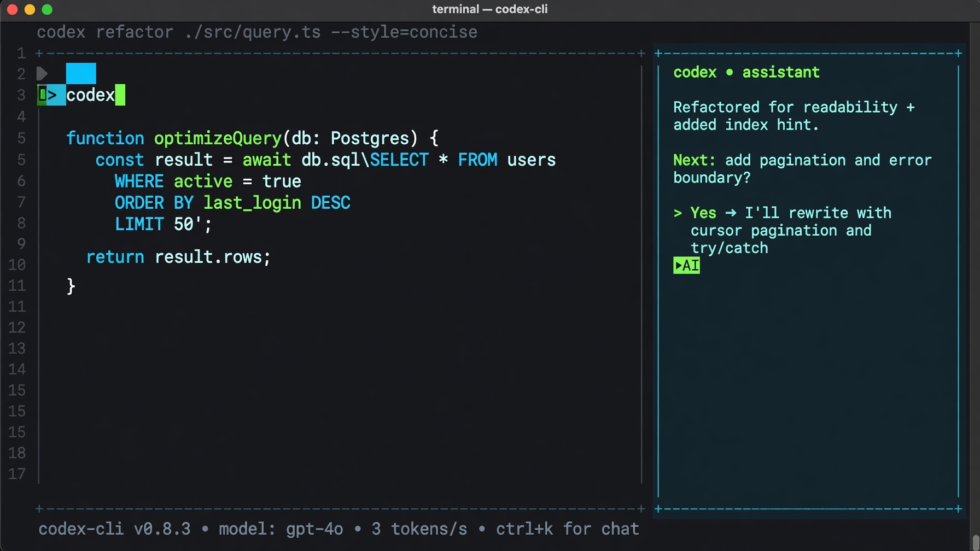This screenshot has height=551, width=980.
Task: Click 'LIMIT' in the SQL query
Action: coord(139,224)
